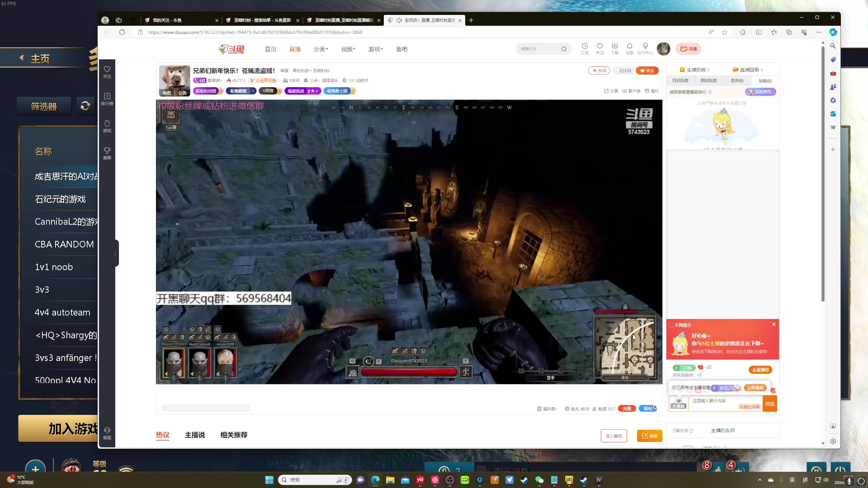Click the 友邻 add button
The image size is (868, 488).
[599, 70]
